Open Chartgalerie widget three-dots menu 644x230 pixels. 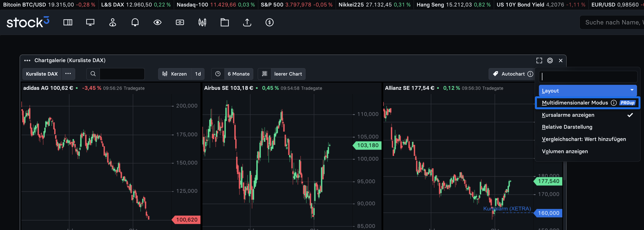(27, 60)
